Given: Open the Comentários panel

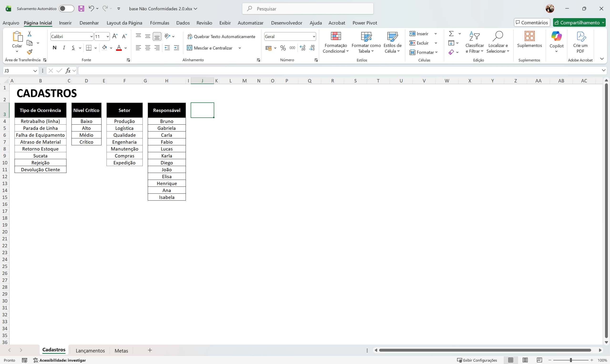Looking at the screenshot, I should [532, 22].
